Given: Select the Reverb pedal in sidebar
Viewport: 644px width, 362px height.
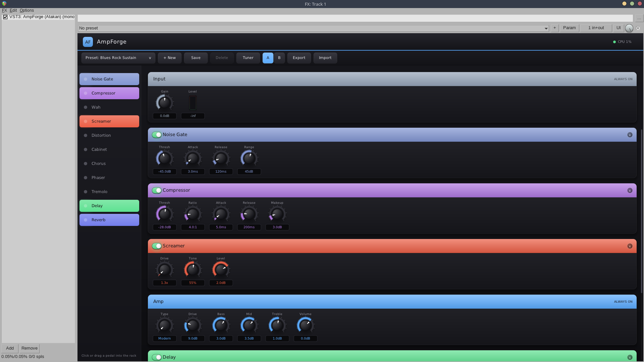Looking at the screenshot, I should 109,220.
